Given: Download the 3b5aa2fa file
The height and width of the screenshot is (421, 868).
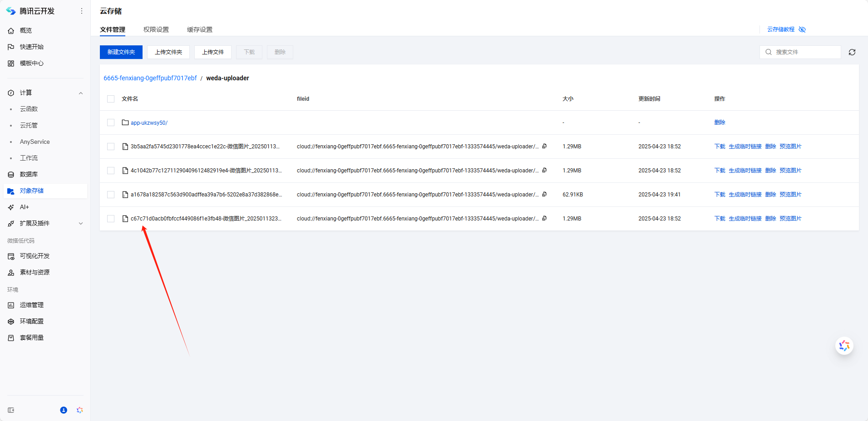Looking at the screenshot, I should click(720, 147).
